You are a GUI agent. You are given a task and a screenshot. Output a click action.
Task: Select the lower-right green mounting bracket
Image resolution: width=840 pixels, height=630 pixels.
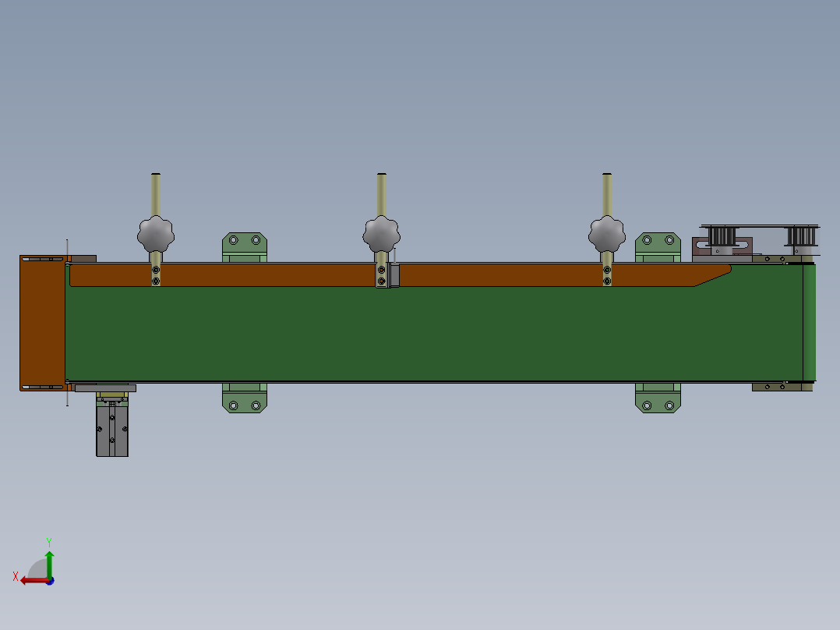click(658, 398)
